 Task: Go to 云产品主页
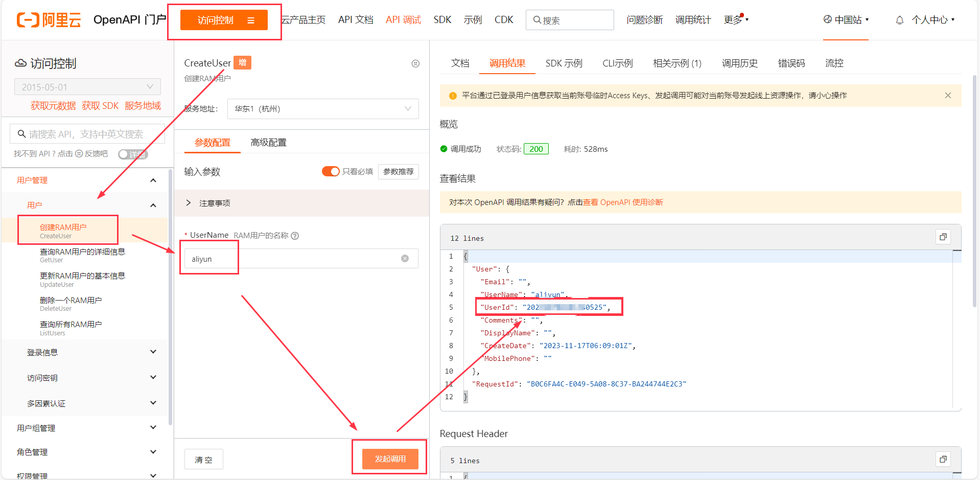click(303, 20)
